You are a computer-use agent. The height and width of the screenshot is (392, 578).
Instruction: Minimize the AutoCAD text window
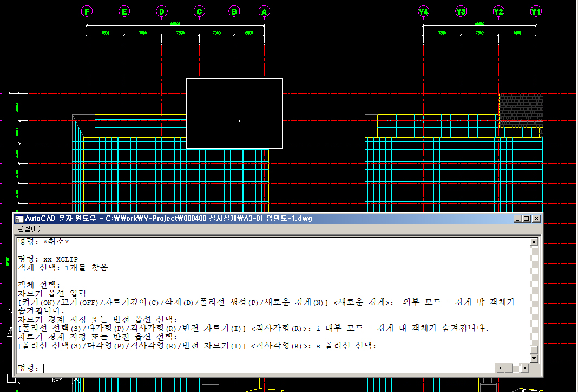[518, 219]
